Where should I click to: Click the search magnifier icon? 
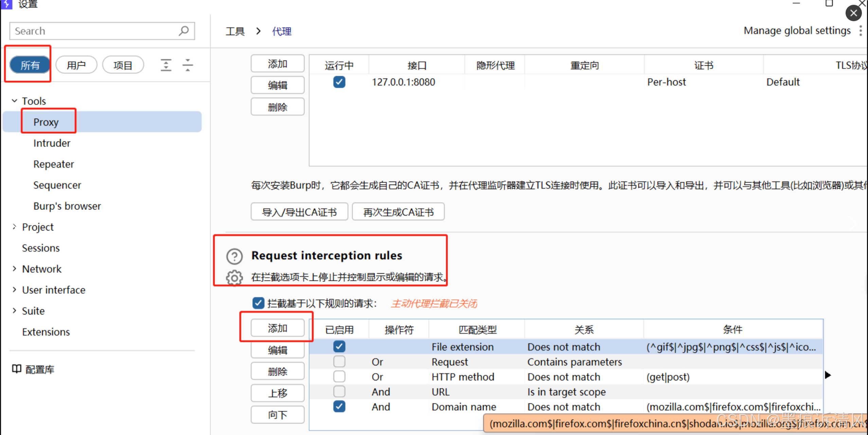click(183, 31)
